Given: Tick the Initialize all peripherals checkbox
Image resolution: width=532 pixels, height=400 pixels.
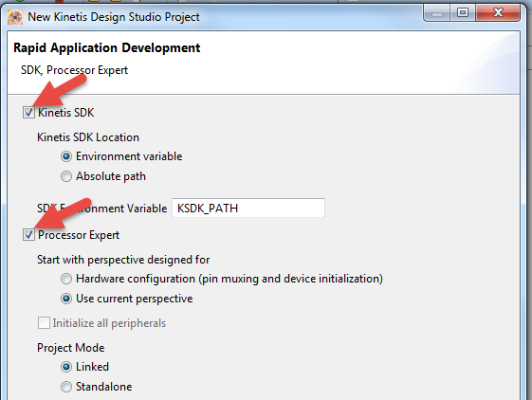Looking at the screenshot, I should [x=44, y=323].
